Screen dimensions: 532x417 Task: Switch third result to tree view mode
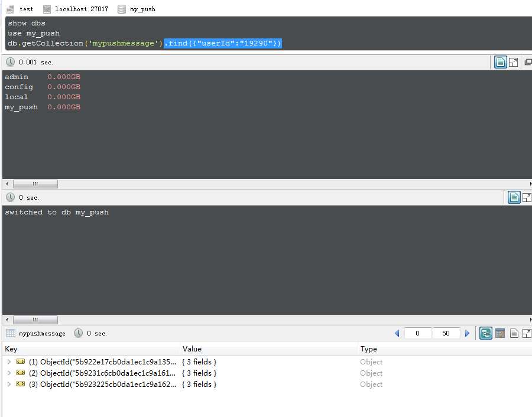(x=486, y=333)
